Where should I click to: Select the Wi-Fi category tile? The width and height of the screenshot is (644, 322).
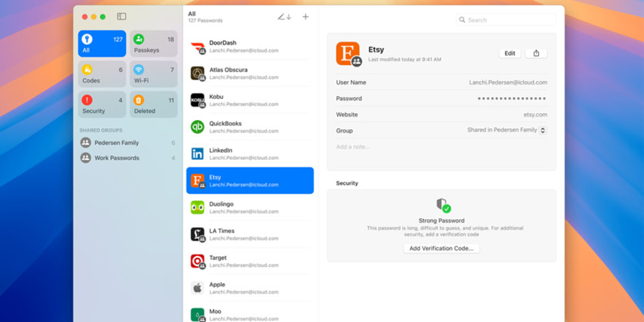coord(153,74)
